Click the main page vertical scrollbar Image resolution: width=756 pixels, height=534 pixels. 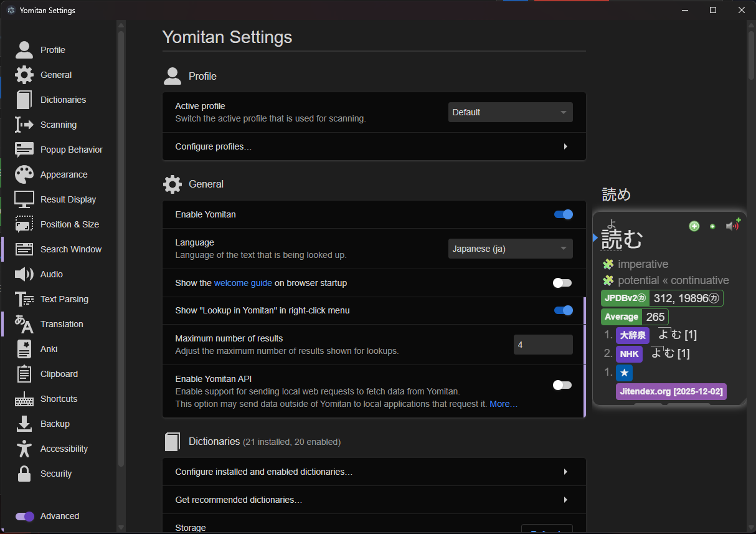(x=751, y=56)
